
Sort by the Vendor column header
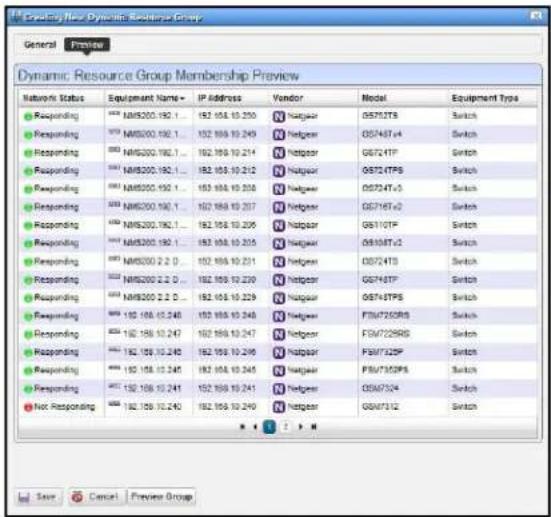288,98
